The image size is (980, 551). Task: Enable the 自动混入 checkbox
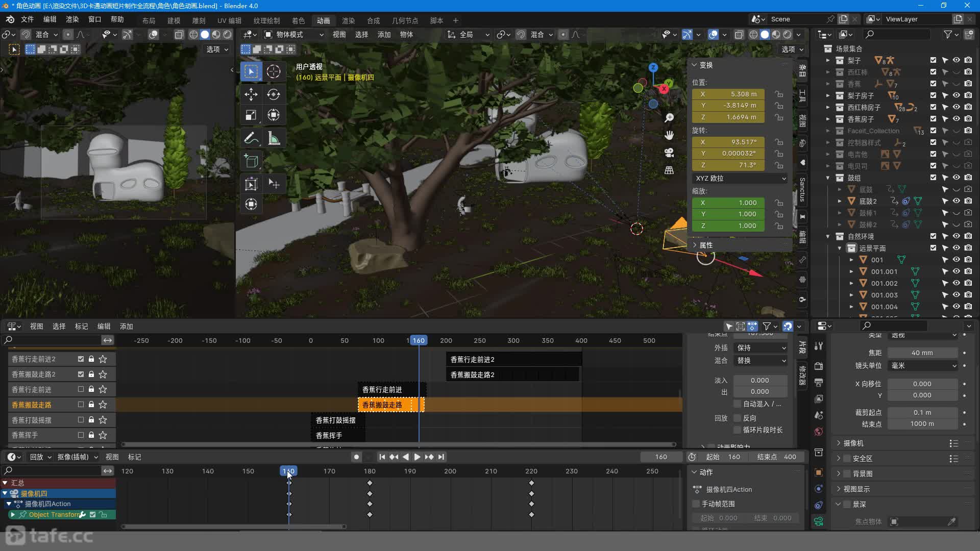coord(737,404)
